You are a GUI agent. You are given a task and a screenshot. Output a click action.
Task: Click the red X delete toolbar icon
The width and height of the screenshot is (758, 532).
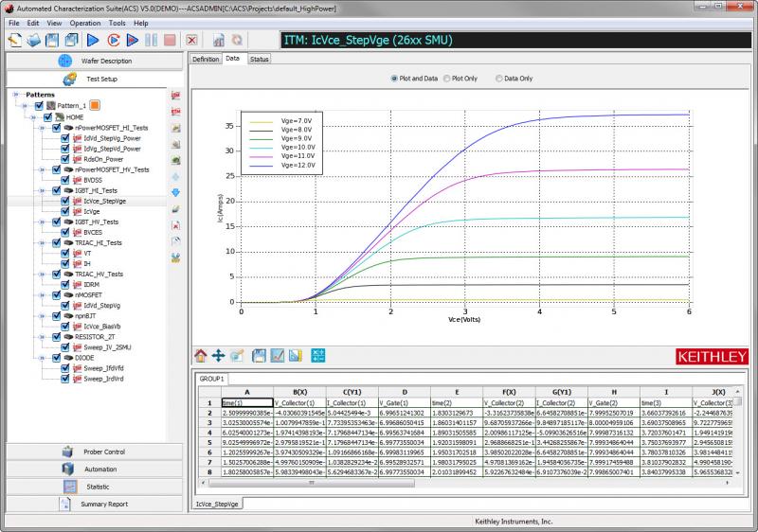click(191, 40)
